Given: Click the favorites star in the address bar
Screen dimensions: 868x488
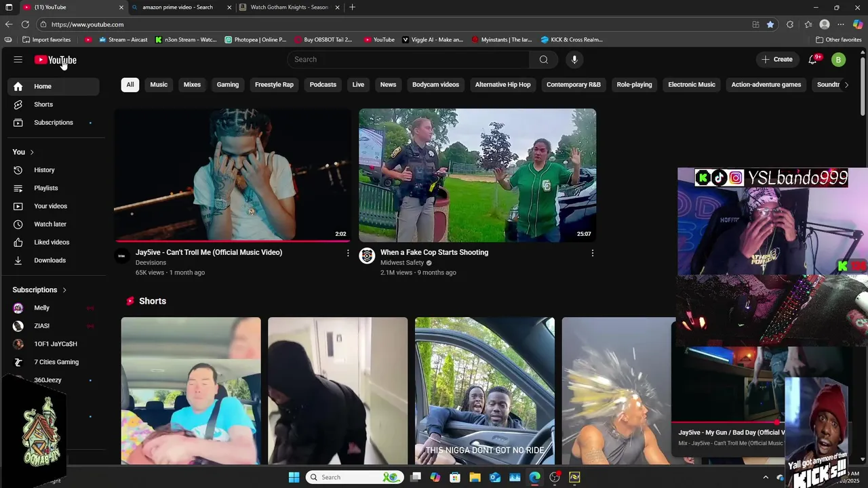Looking at the screenshot, I should [770, 24].
